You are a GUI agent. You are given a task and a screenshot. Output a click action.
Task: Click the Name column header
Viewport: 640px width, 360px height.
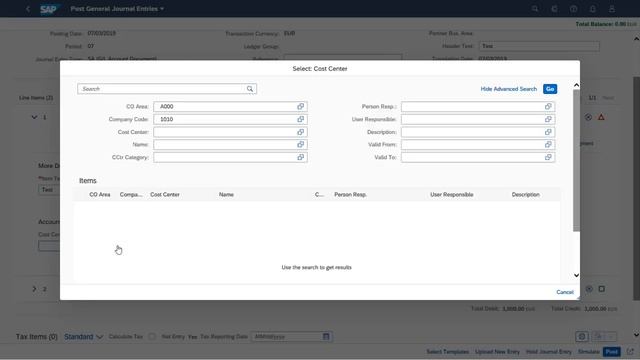[226, 195]
